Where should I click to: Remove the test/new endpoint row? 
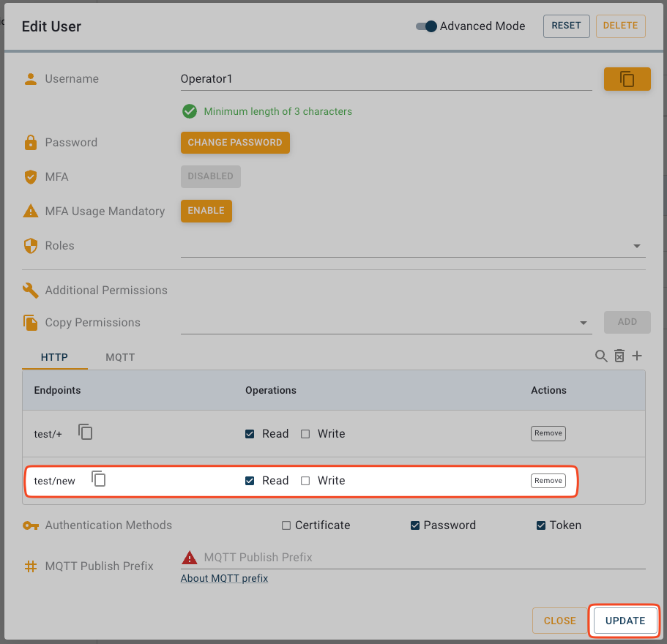tap(548, 481)
